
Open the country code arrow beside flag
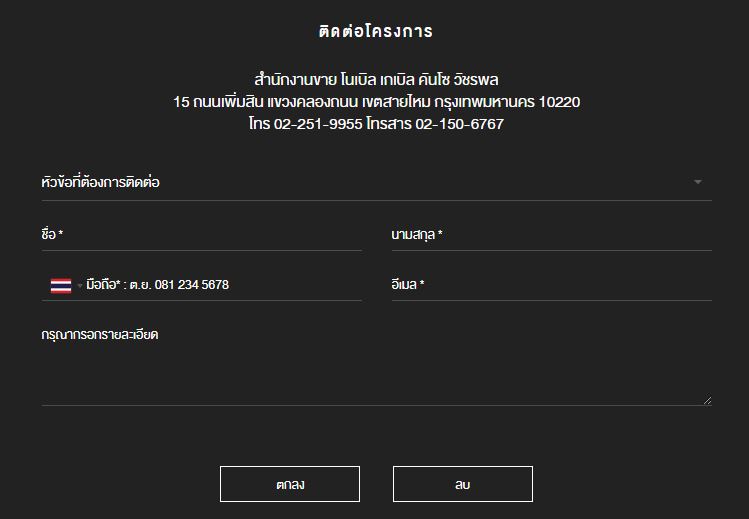click(80, 286)
